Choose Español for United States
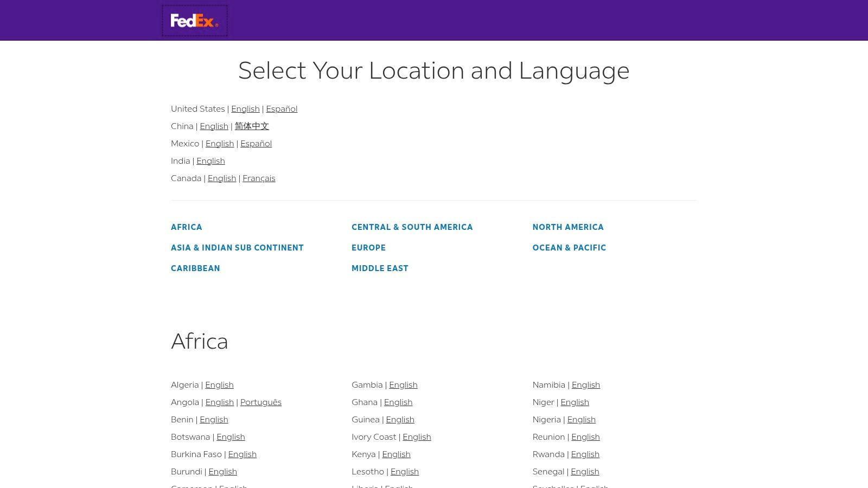The image size is (868, 488). (281, 108)
